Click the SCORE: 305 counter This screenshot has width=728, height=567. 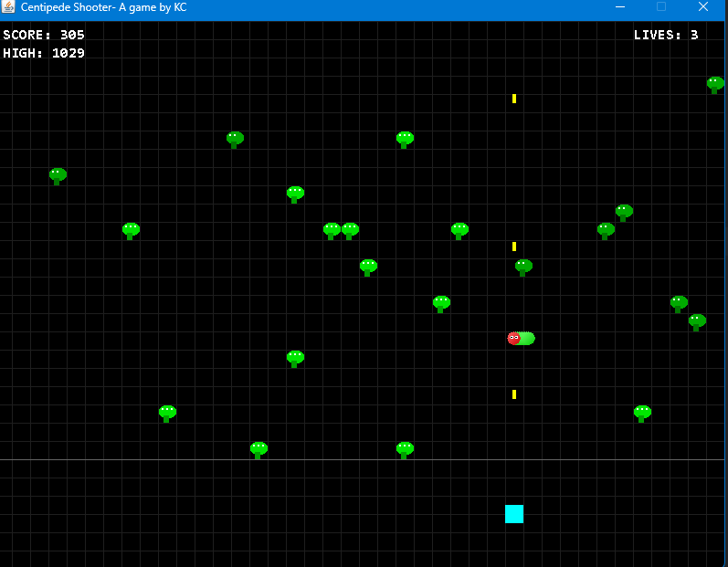point(44,36)
